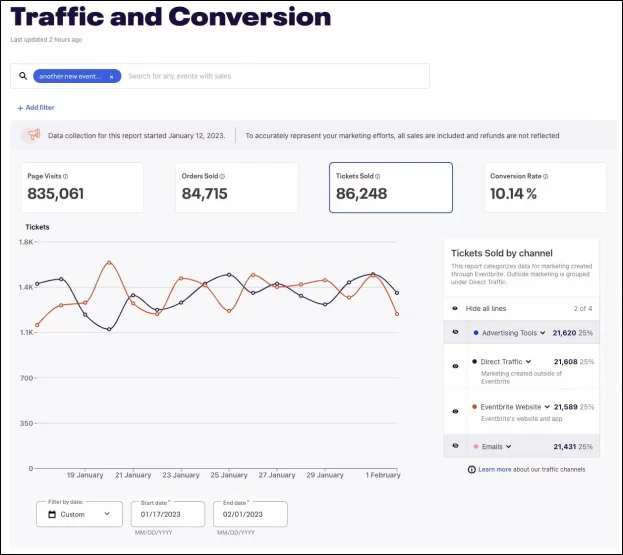The height and width of the screenshot is (555, 623).
Task: Open the Learn more traffic channels link
Action: point(496,469)
